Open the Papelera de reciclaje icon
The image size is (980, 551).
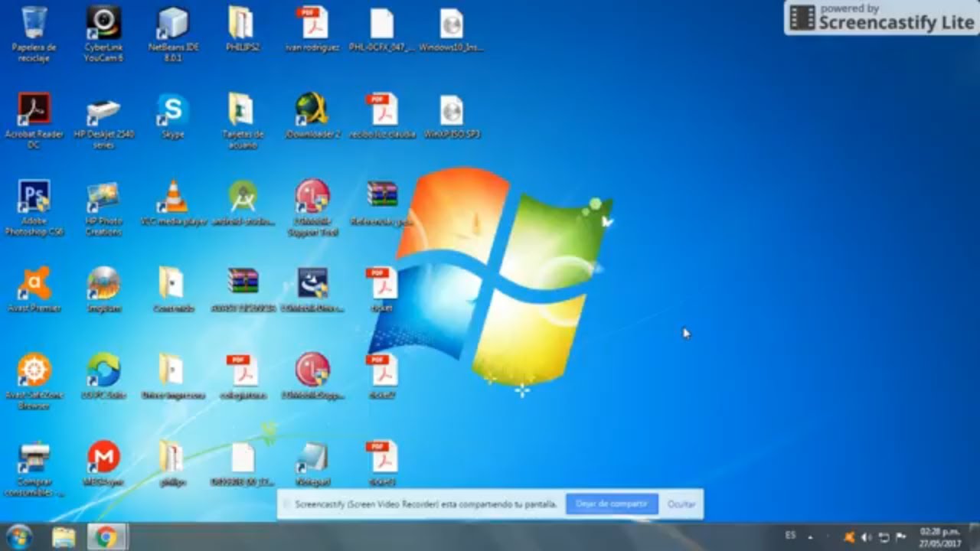[34, 34]
